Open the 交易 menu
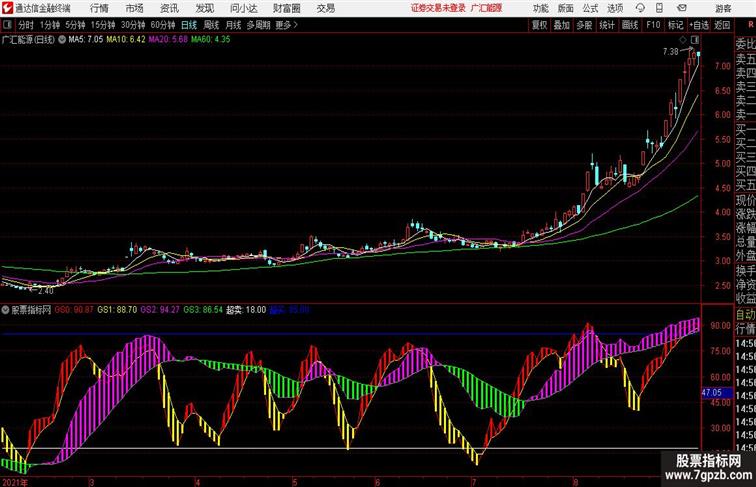Screen dimensions: 756x487 click(x=325, y=8)
